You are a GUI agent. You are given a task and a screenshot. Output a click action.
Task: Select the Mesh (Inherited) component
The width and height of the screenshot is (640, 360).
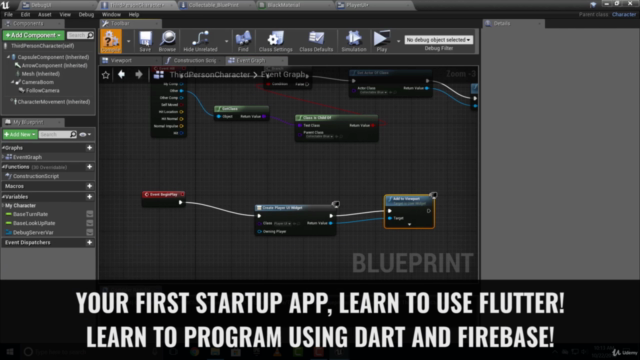coord(40,74)
